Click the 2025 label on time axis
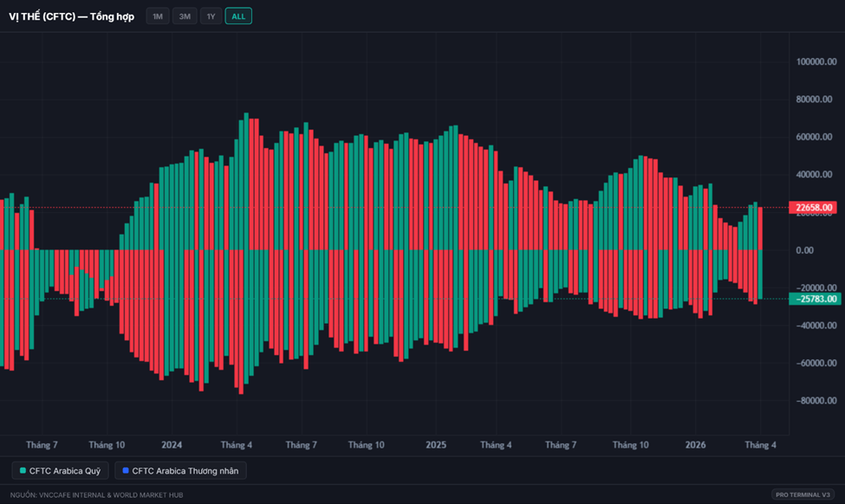 [436, 445]
